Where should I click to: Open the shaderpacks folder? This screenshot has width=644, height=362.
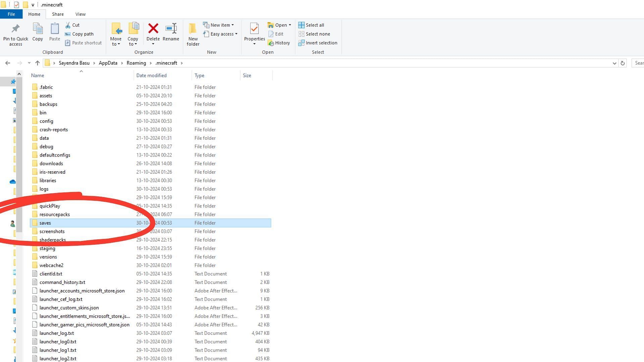tap(53, 240)
